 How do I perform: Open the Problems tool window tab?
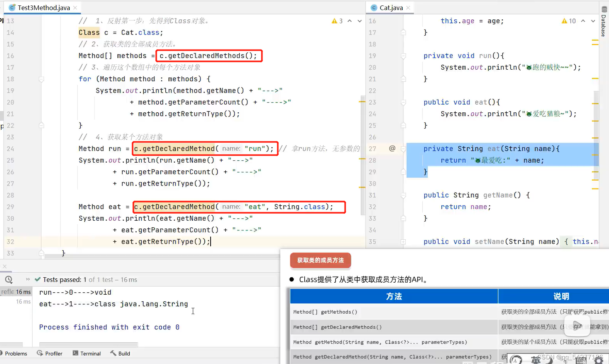click(14, 354)
